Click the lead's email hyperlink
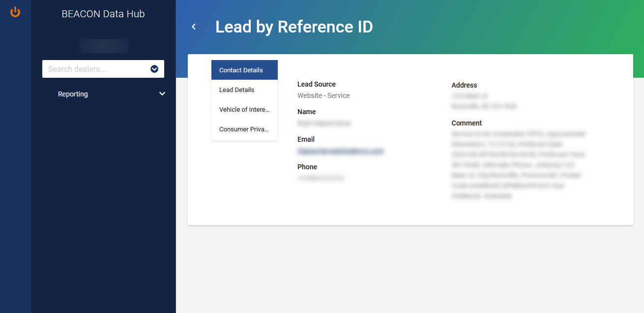Image resolution: width=644 pixels, height=313 pixels. click(x=340, y=151)
